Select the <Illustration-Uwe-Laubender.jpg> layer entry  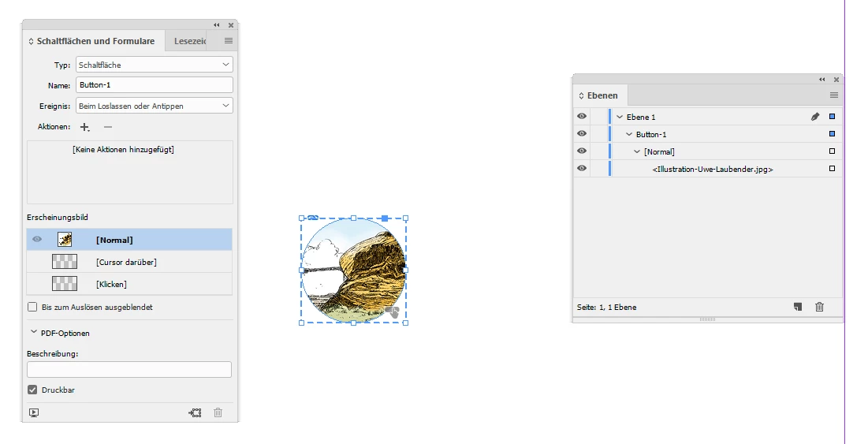click(x=713, y=169)
